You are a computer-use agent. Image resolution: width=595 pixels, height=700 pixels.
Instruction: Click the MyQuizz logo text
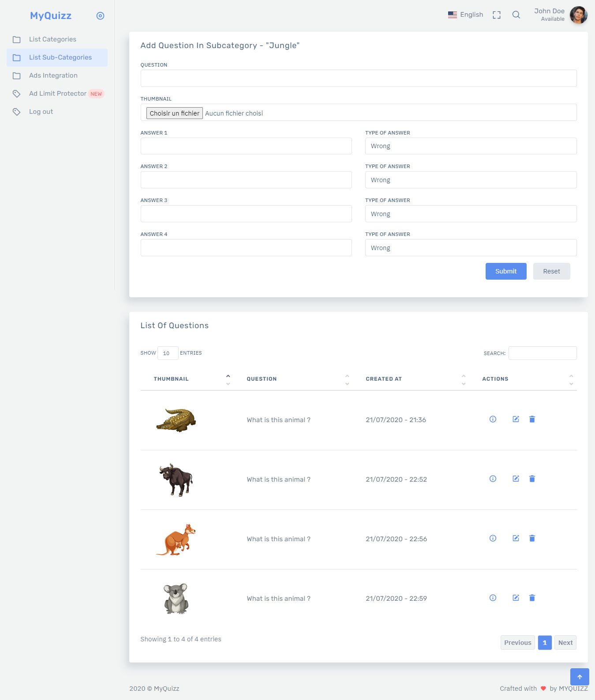(51, 16)
